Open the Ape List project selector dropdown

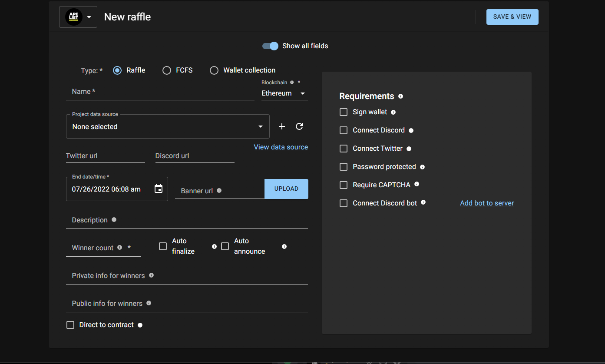point(78,17)
